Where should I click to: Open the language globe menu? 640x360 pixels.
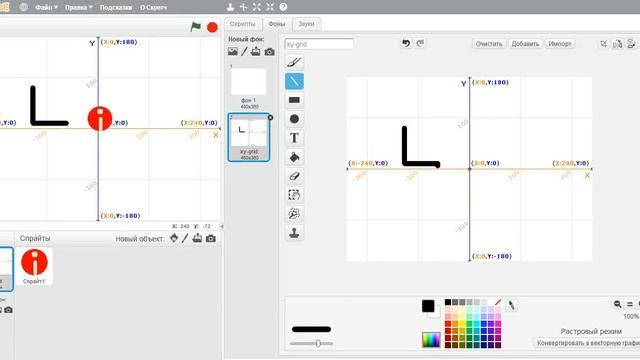24,7
